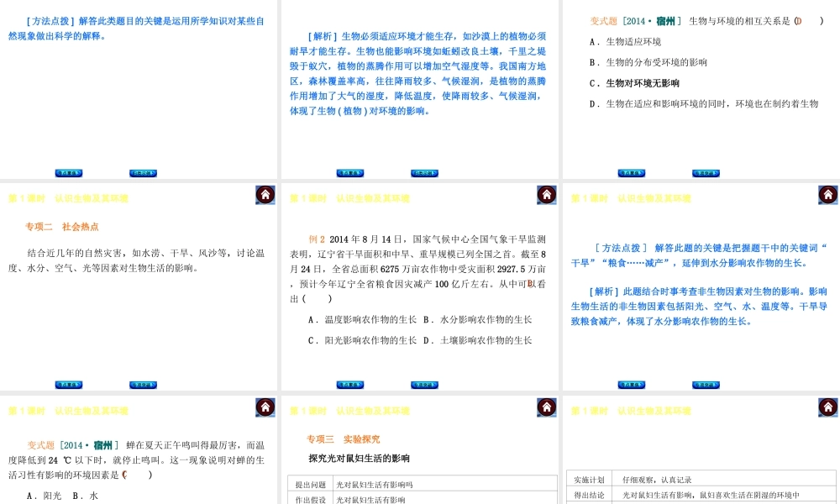Click the right blue button on the 专项二 社会热点 slide

143,385
